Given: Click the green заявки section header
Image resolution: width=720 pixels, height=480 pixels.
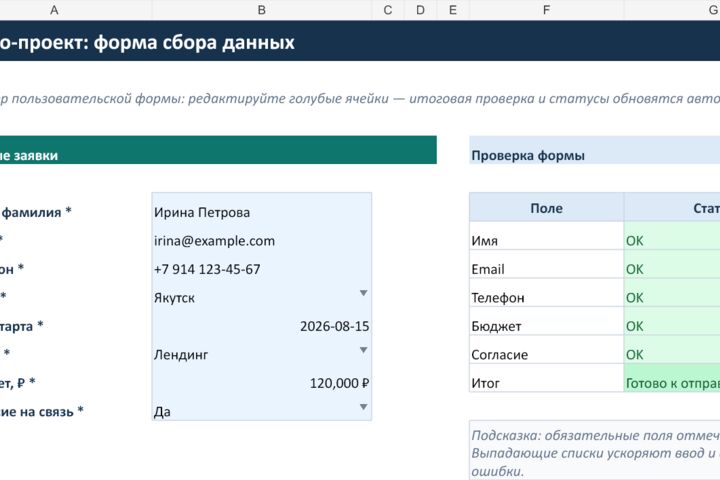Looking at the screenshot, I should [x=218, y=150].
